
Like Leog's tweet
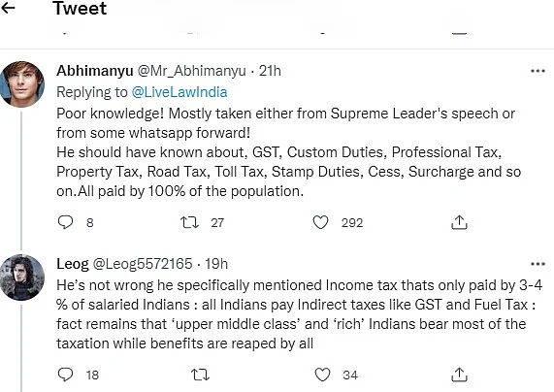[322, 375]
